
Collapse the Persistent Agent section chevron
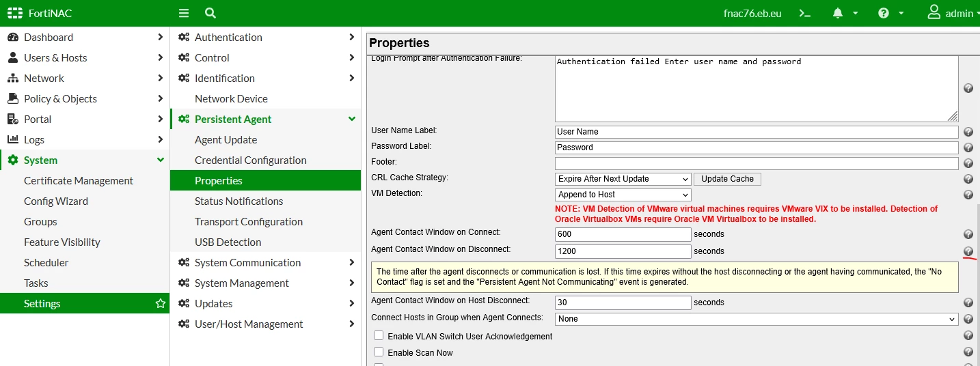click(352, 119)
